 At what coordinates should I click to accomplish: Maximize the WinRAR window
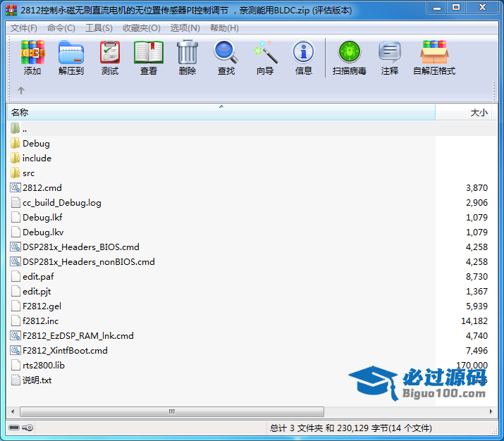coord(456,8)
